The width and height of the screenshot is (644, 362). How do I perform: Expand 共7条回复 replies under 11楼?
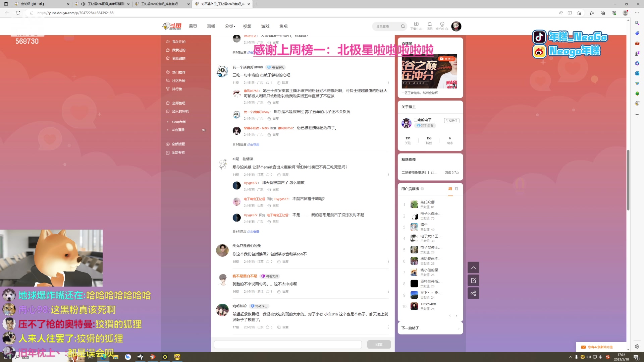pyautogui.click(x=253, y=145)
